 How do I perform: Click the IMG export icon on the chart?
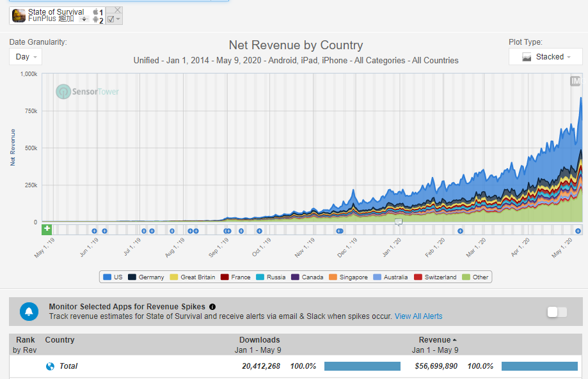[575, 81]
